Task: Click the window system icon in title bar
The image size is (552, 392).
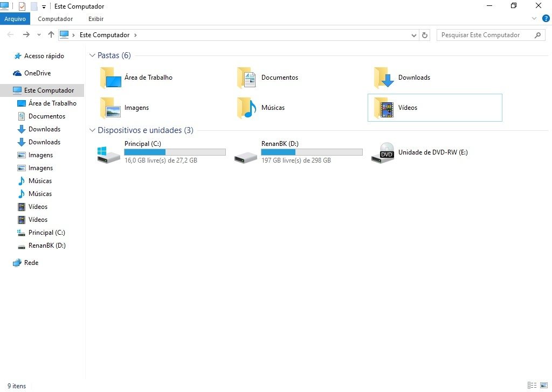Action: pos(4,6)
